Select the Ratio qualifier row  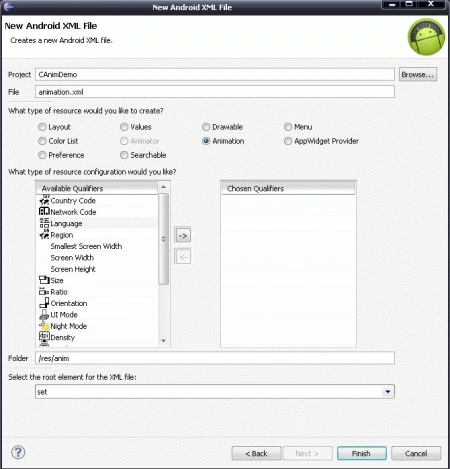coord(97,292)
